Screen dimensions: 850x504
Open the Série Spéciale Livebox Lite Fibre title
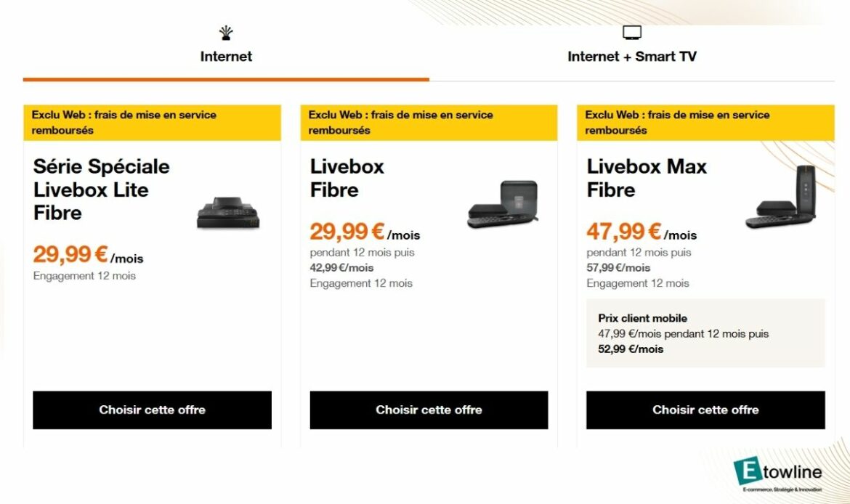tap(101, 190)
